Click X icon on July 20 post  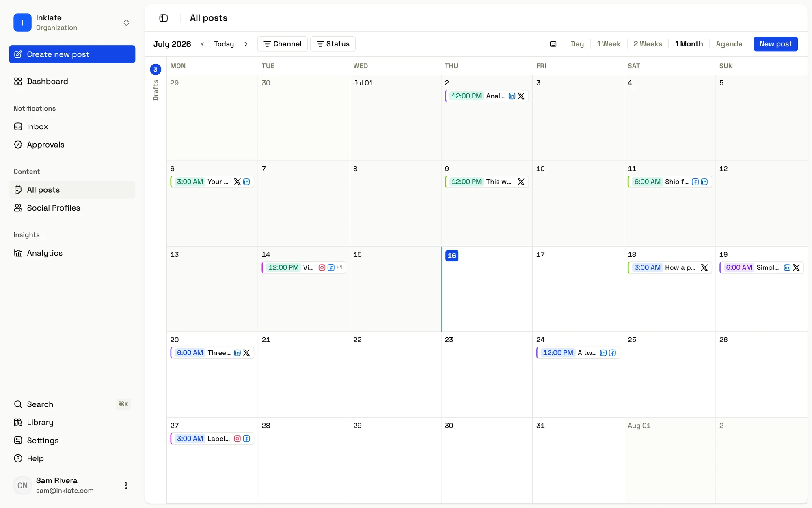(246, 353)
